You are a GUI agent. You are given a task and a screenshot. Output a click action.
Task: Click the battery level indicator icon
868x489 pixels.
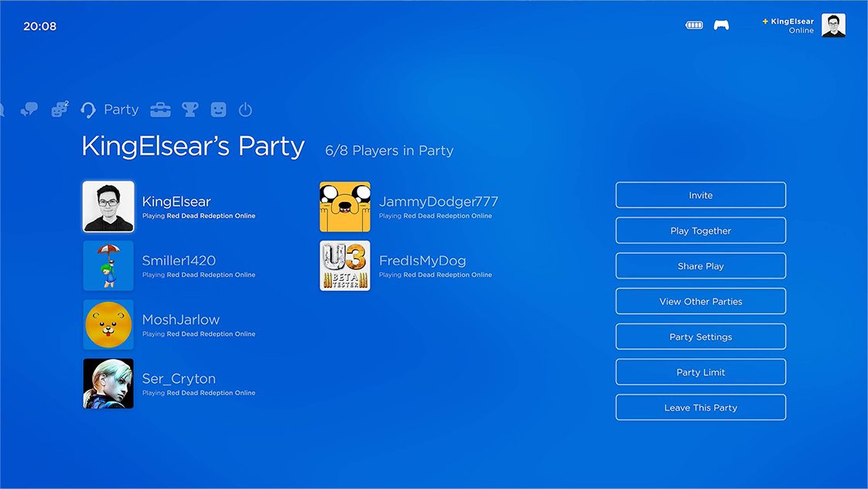tap(695, 25)
